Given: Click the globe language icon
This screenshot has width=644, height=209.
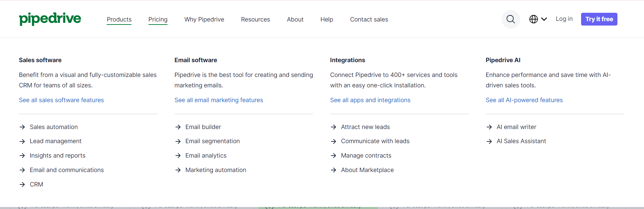Looking at the screenshot, I should tap(534, 19).
